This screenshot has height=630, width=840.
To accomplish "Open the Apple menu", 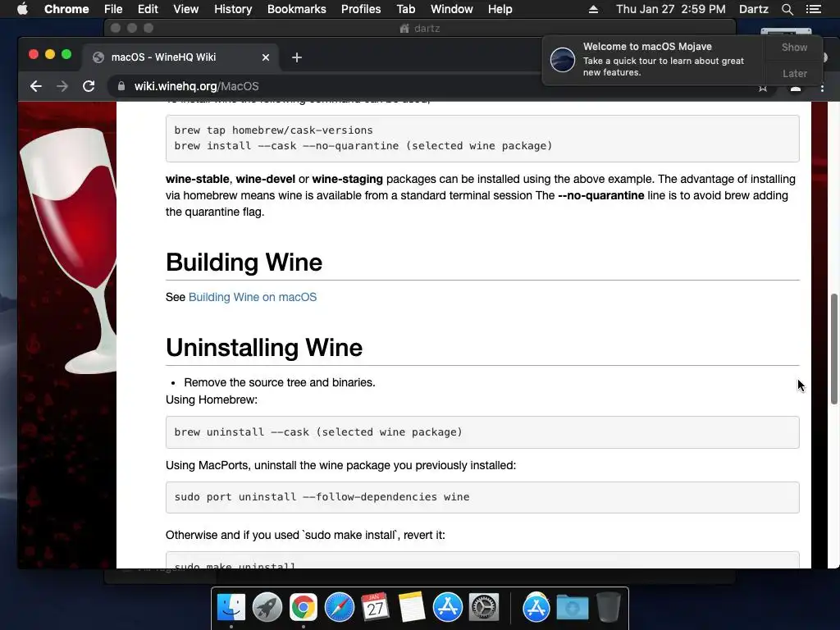I will (x=22, y=9).
